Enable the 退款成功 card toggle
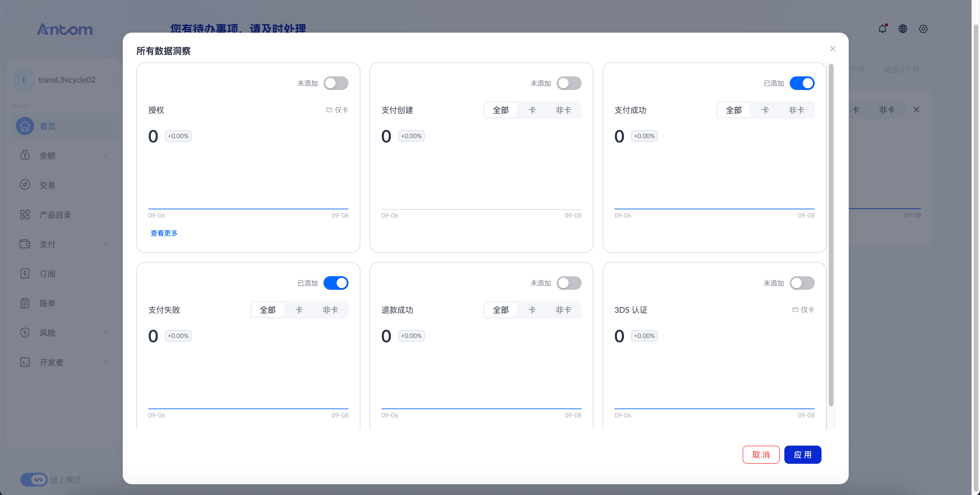This screenshot has height=495, width=980. pyautogui.click(x=569, y=283)
